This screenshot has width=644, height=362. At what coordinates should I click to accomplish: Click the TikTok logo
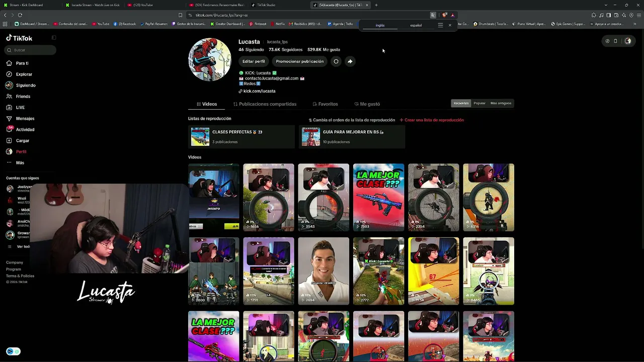click(19, 38)
